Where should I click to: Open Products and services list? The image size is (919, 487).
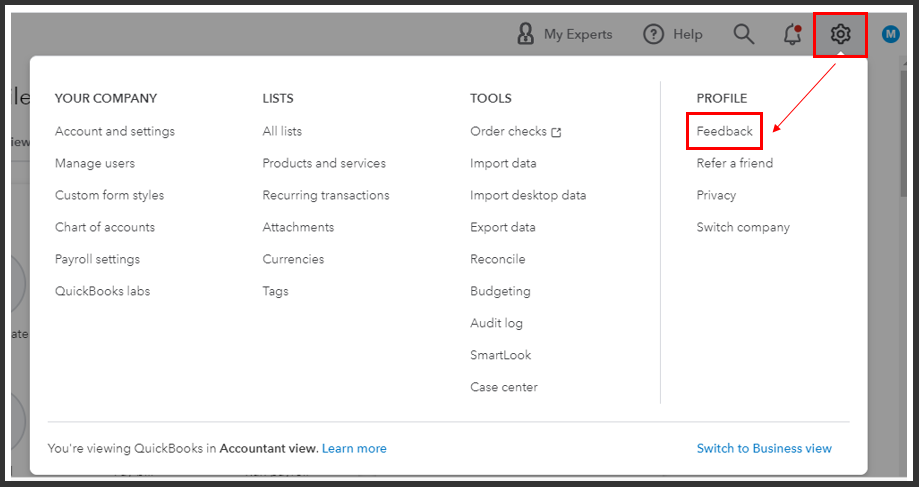click(324, 163)
